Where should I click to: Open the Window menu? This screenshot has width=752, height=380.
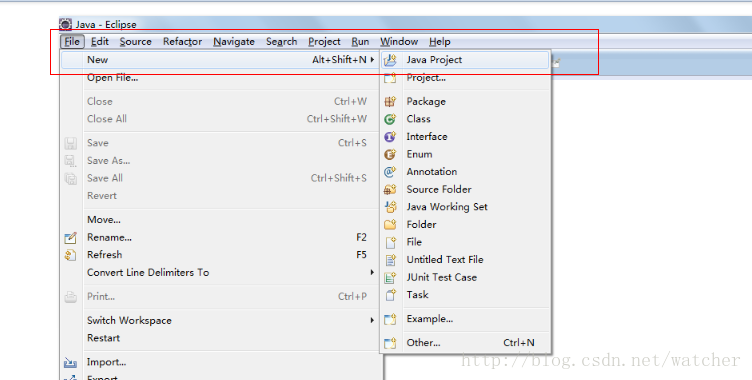399,42
